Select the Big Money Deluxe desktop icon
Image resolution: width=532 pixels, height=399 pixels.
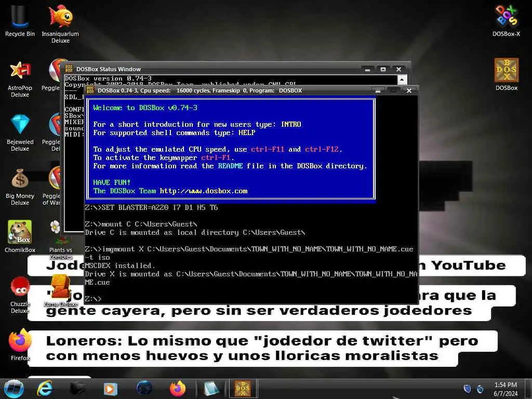click(20, 187)
